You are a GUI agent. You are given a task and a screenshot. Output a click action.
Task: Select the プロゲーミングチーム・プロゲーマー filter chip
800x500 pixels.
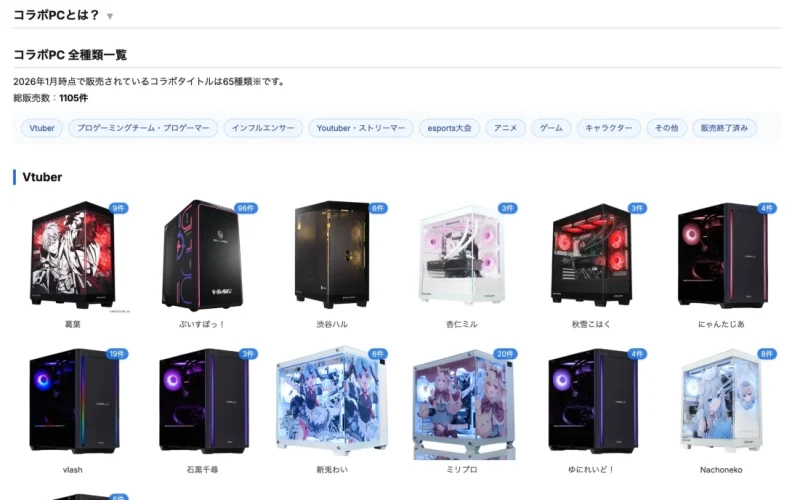(x=143, y=128)
